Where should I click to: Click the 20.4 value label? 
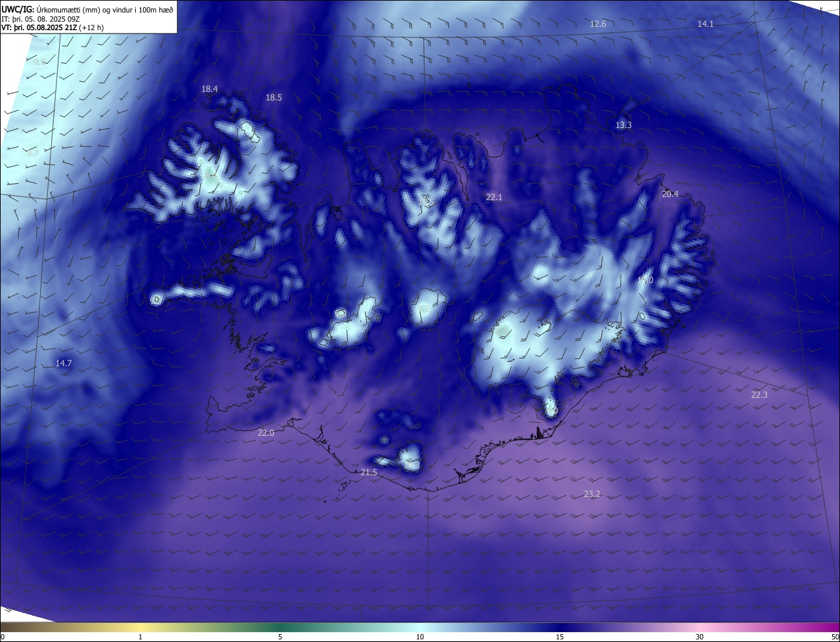(670, 194)
